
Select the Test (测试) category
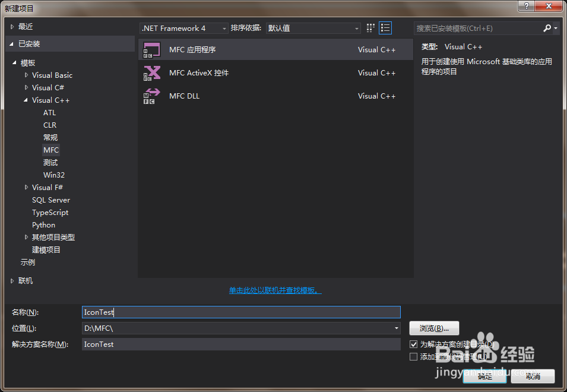click(50, 163)
